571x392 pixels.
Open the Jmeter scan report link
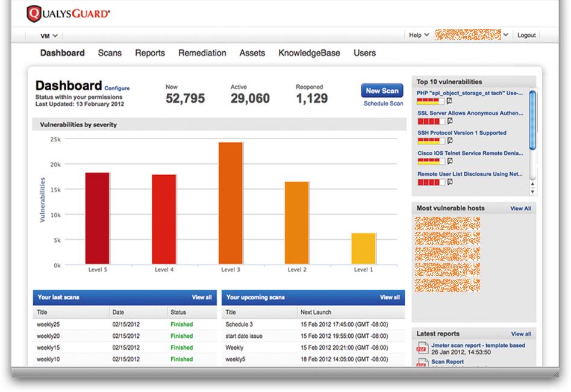pos(478,345)
